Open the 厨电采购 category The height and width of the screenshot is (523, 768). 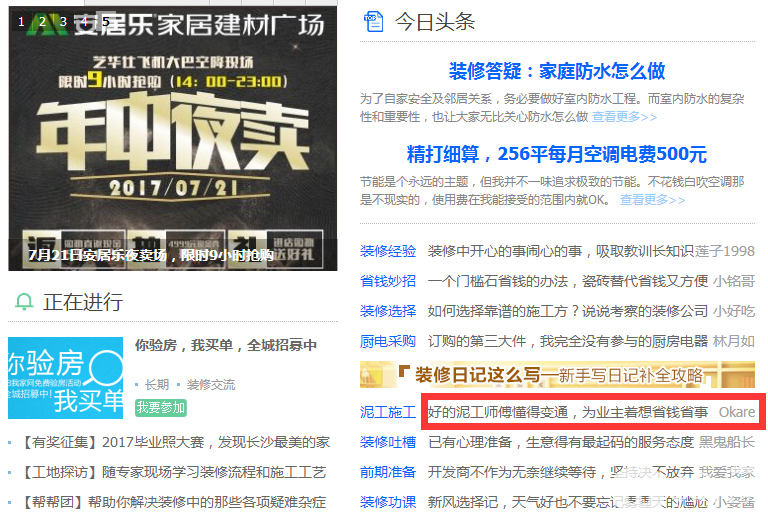[388, 341]
